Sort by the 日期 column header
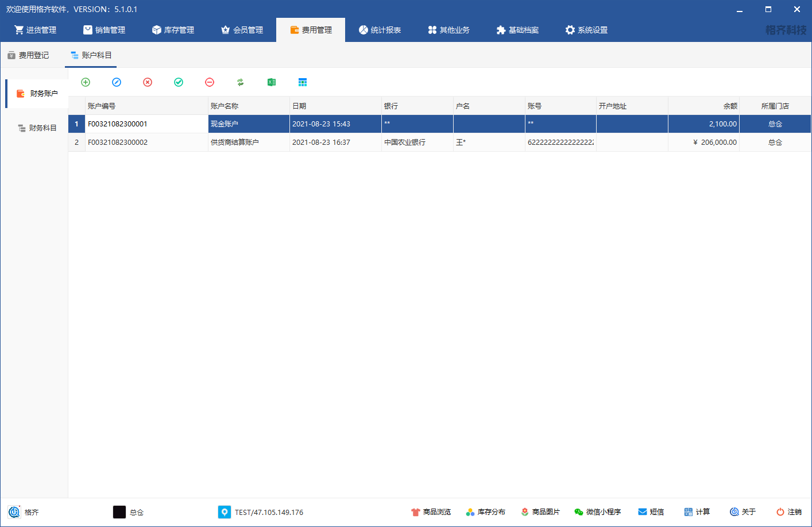 pos(335,106)
